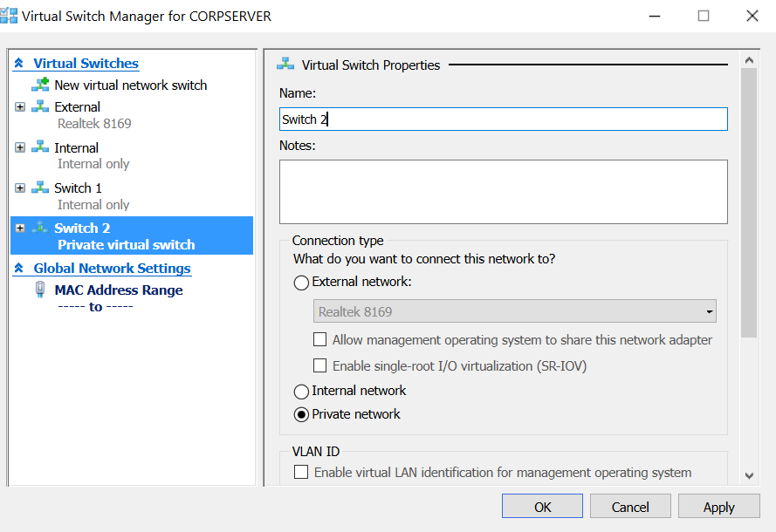776x532 pixels.
Task: Collapse the Virtual Switches section
Action: [18, 64]
